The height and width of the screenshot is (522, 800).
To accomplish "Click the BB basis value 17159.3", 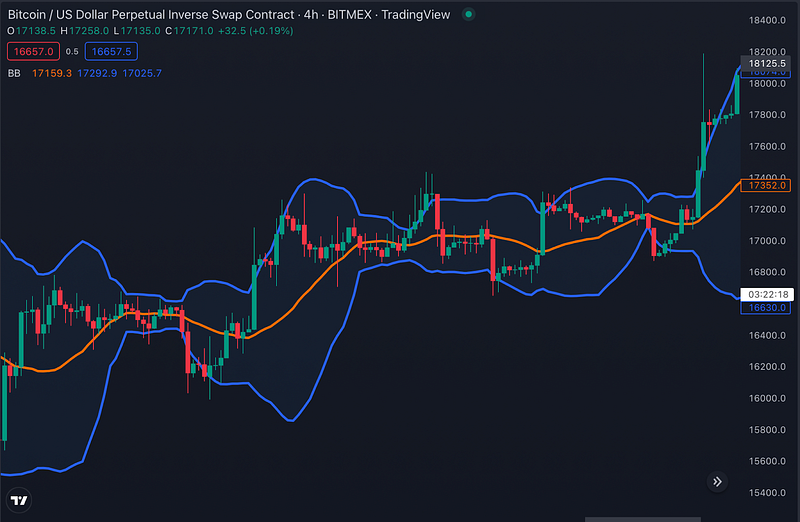I will click(52, 73).
